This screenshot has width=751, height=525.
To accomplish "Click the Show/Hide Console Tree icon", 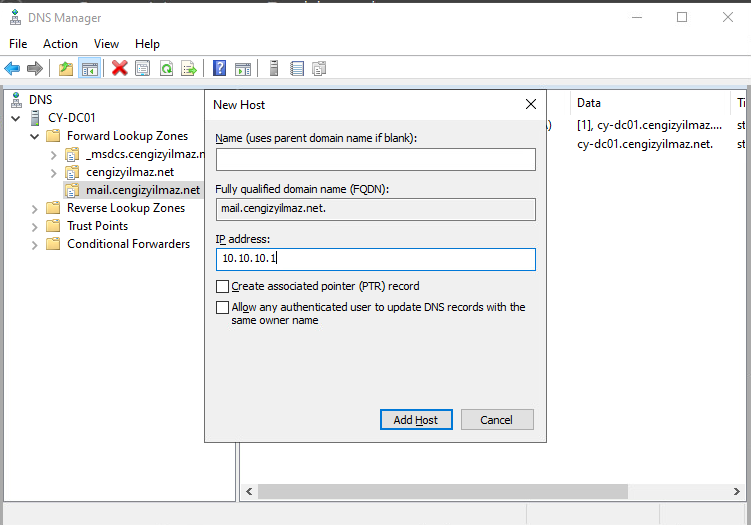I will 89,69.
